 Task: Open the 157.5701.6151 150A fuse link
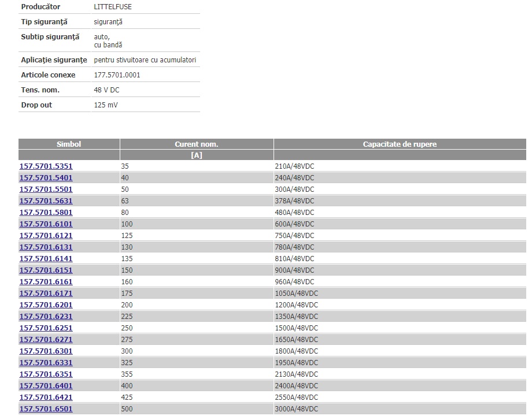pos(46,270)
